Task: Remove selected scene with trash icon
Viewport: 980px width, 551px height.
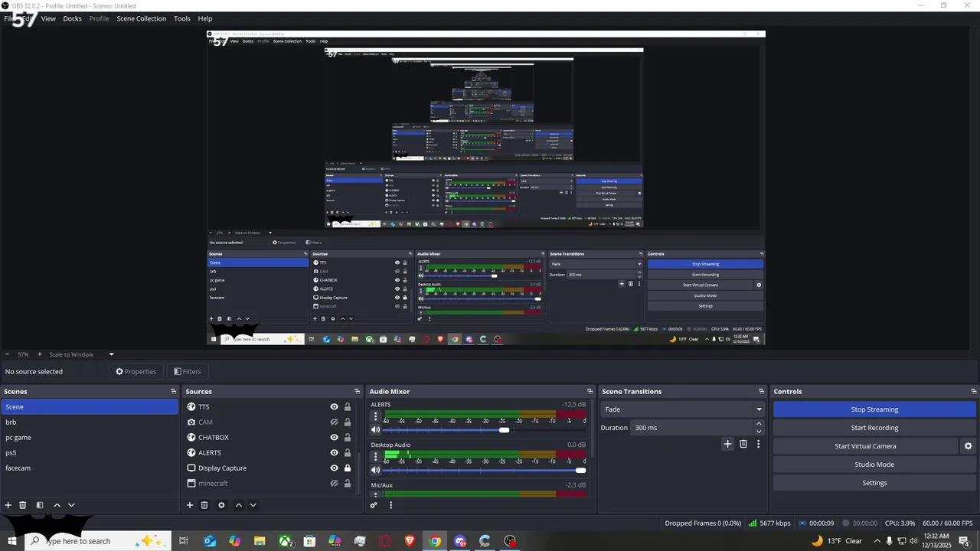Action: pos(23,505)
